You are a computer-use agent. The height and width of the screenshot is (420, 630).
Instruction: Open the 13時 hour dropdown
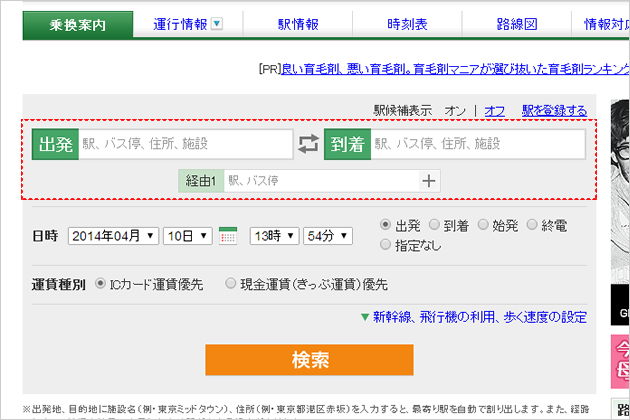[274, 236]
